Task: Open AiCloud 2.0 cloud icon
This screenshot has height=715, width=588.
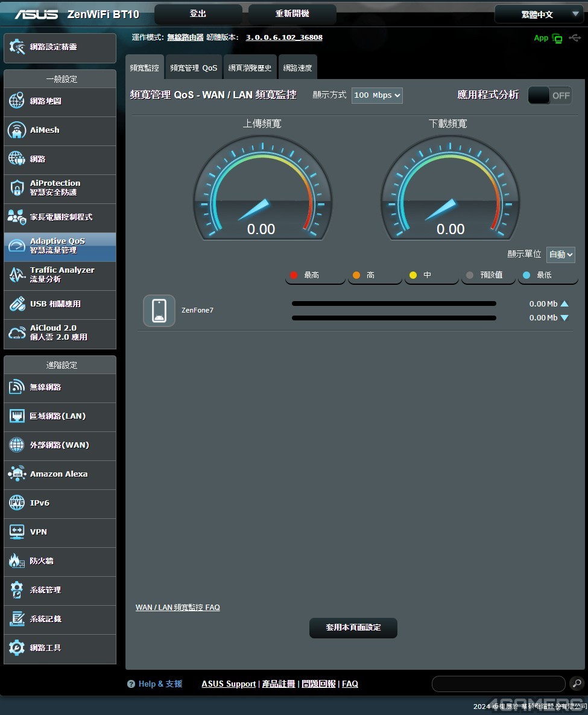Action: (x=17, y=332)
